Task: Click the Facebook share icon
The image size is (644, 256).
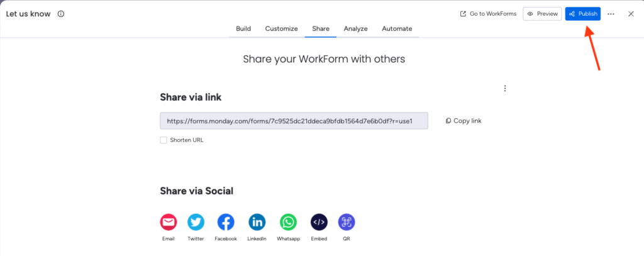Action: pos(226,222)
